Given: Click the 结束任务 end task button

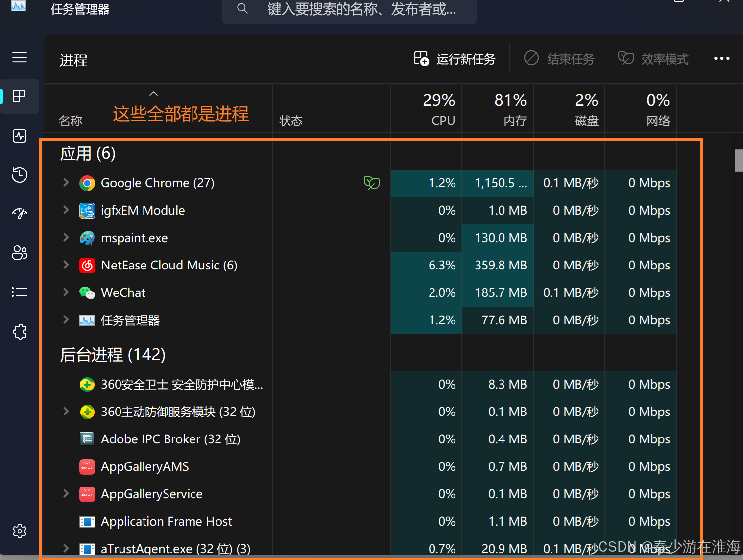Looking at the screenshot, I should tap(559, 59).
